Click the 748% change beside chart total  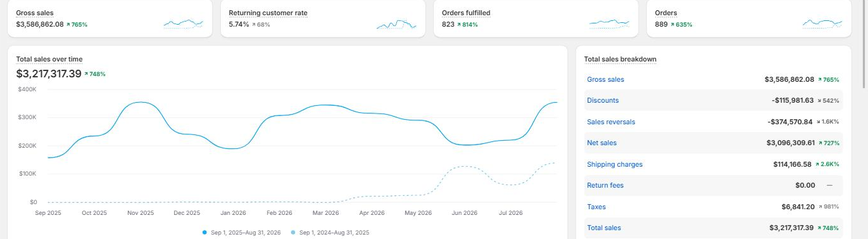point(95,74)
